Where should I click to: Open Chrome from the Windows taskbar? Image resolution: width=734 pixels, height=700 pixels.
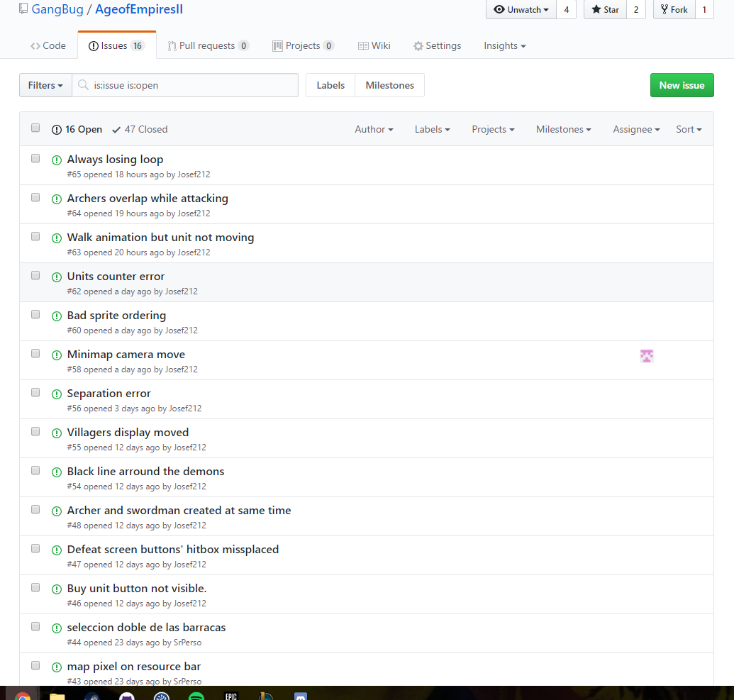(22, 695)
